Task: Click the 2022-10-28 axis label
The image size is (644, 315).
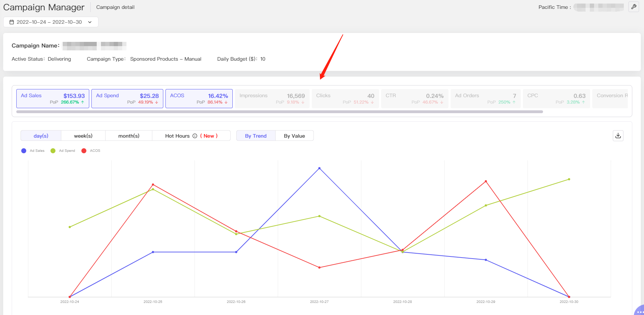Action: [402, 302]
